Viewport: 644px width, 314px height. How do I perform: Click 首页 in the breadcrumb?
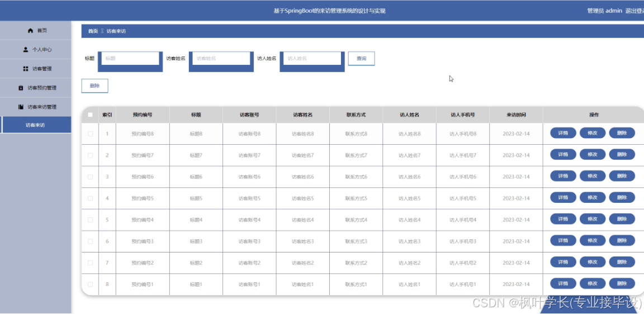click(93, 31)
